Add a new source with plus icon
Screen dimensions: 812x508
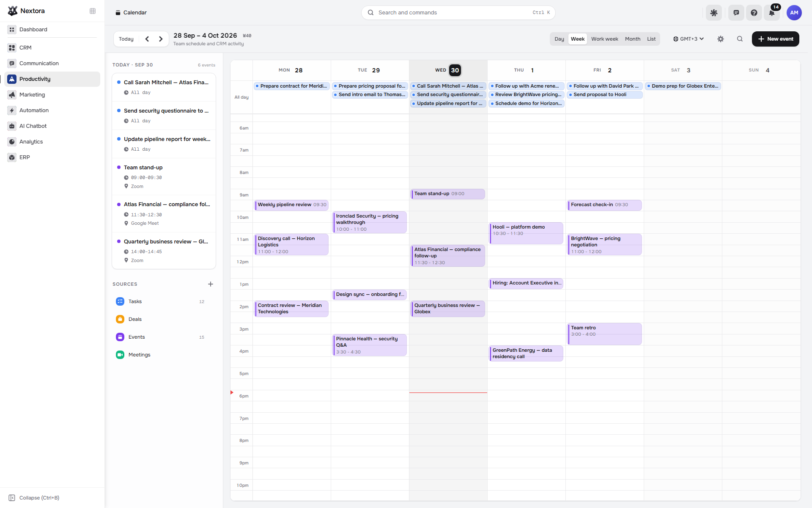[x=211, y=284]
